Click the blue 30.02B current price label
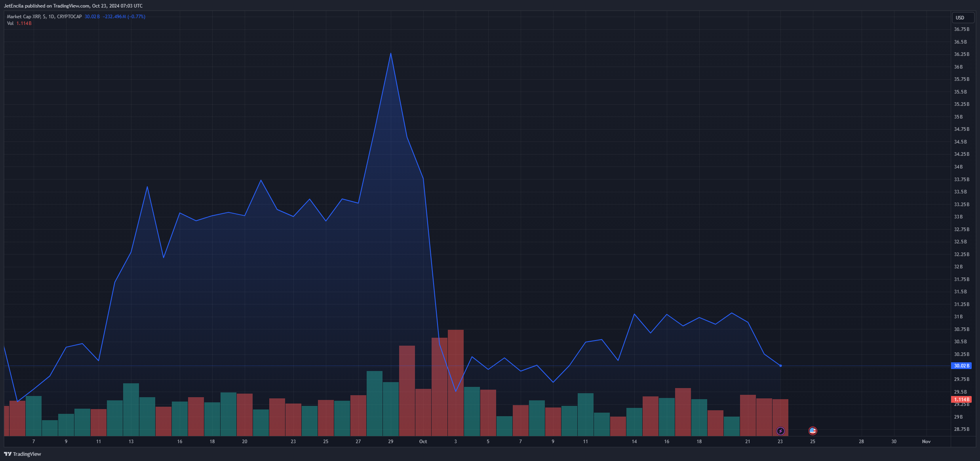 tap(961, 366)
